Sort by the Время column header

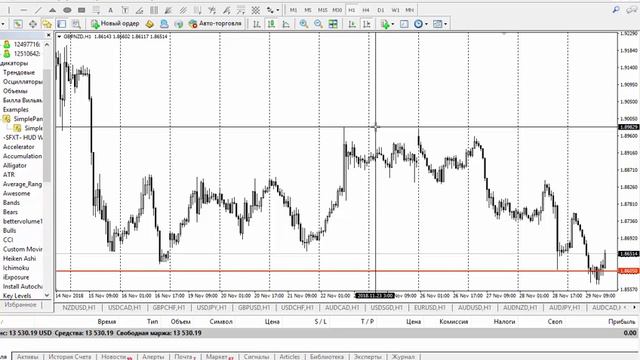pyautogui.click(x=107, y=322)
